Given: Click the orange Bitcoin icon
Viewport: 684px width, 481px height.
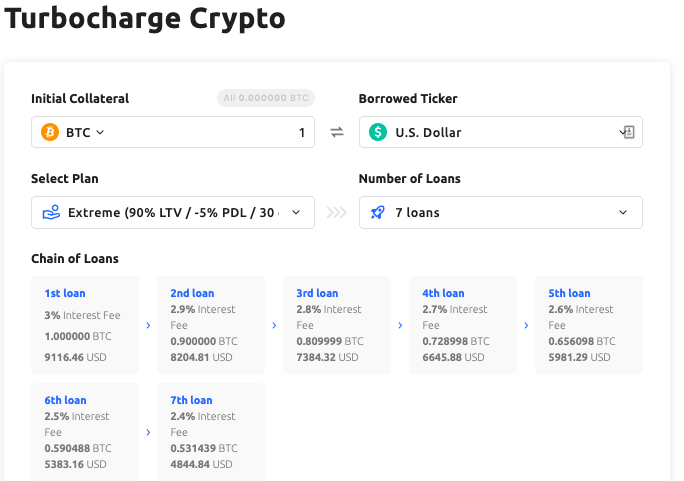Looking at the screenshot, I should point(50,132).
